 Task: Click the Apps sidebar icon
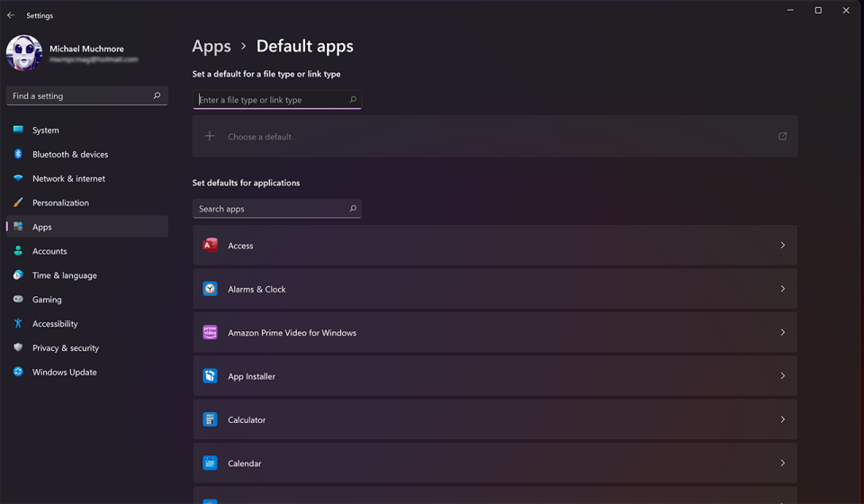pyautogui.click(x=18, y=227)
